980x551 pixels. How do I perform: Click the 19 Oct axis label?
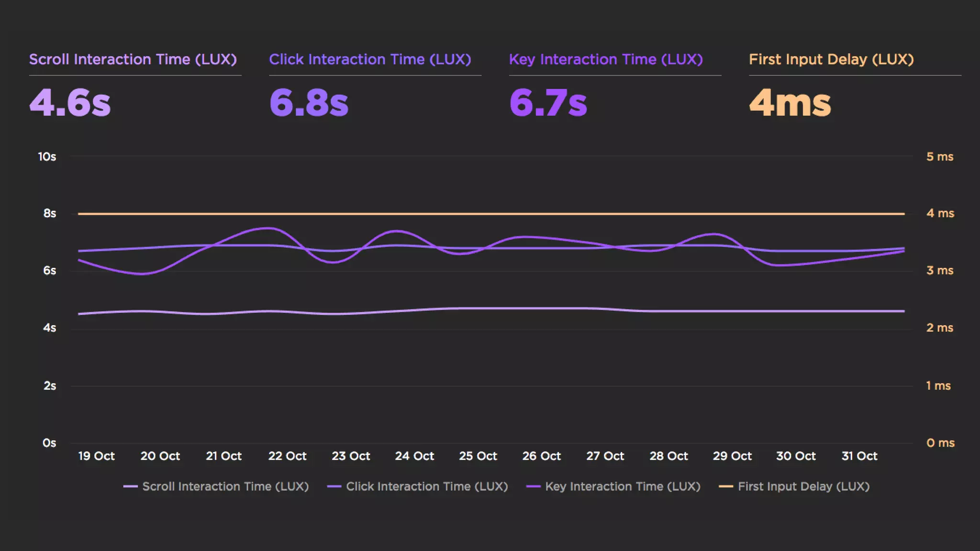96,456
